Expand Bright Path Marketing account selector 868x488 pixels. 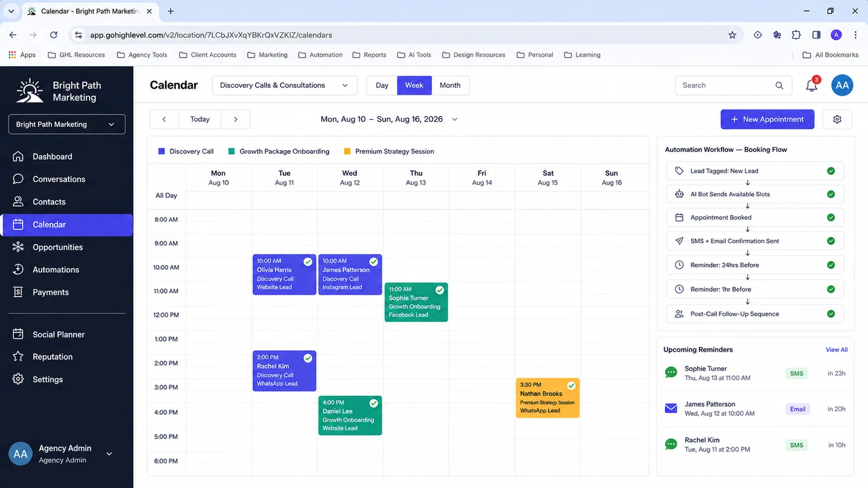click(x=67, y=124)
